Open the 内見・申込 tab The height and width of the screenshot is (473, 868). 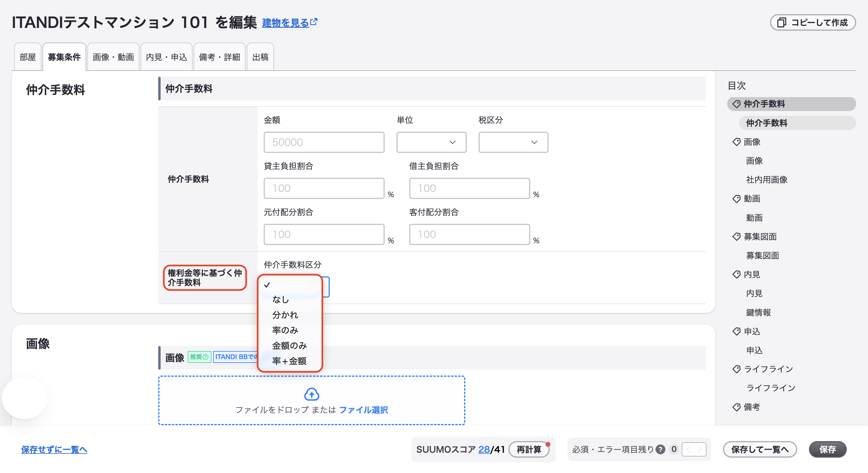tap(167, 57)
